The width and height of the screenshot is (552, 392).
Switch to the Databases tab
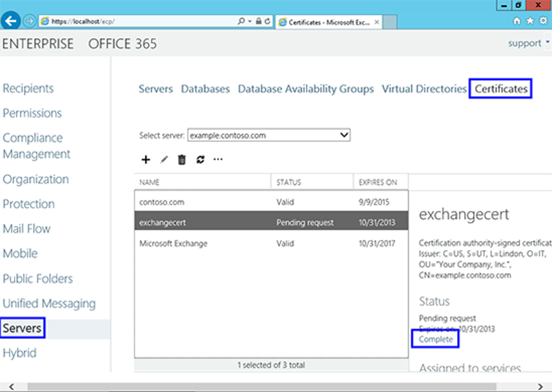[x=205, y=89]
